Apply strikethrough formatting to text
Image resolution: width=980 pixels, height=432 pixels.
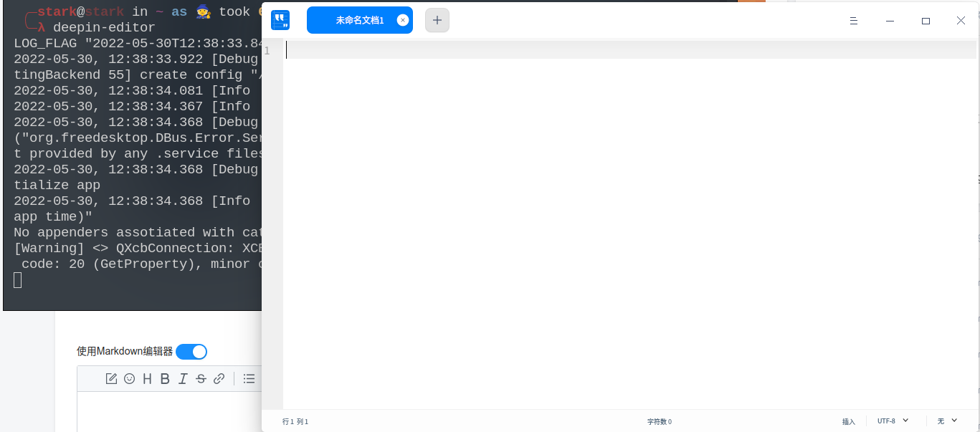[x=201, y=378]
